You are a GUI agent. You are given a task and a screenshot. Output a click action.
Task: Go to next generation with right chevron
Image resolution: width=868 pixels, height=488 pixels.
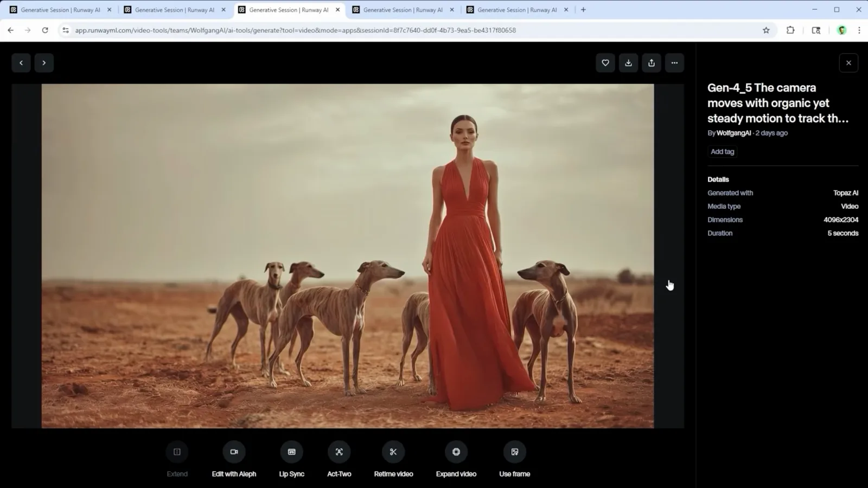pyautogui.click(x=44, y=63)
